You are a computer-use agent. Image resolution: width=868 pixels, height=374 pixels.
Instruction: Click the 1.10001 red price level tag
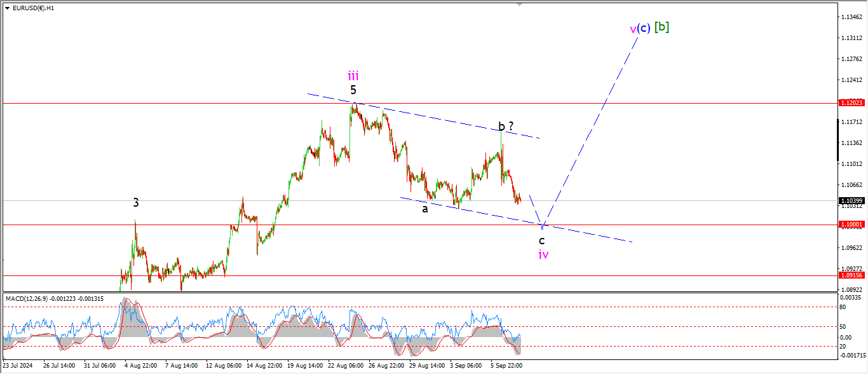click(851, 225)
